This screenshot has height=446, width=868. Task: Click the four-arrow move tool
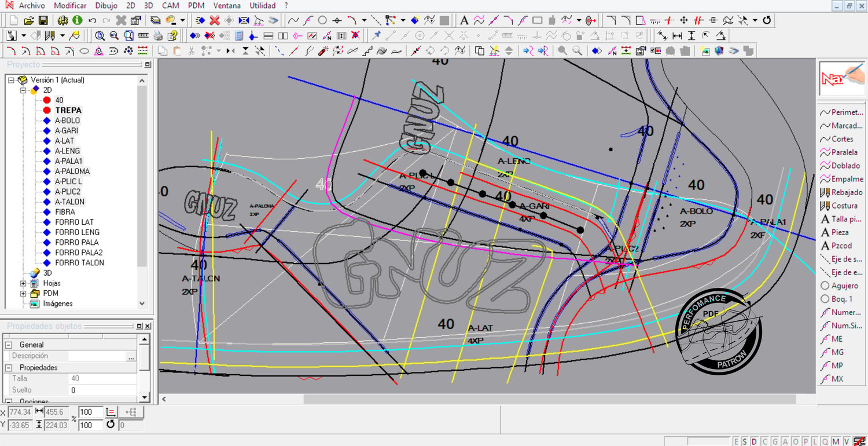point(684,20)
